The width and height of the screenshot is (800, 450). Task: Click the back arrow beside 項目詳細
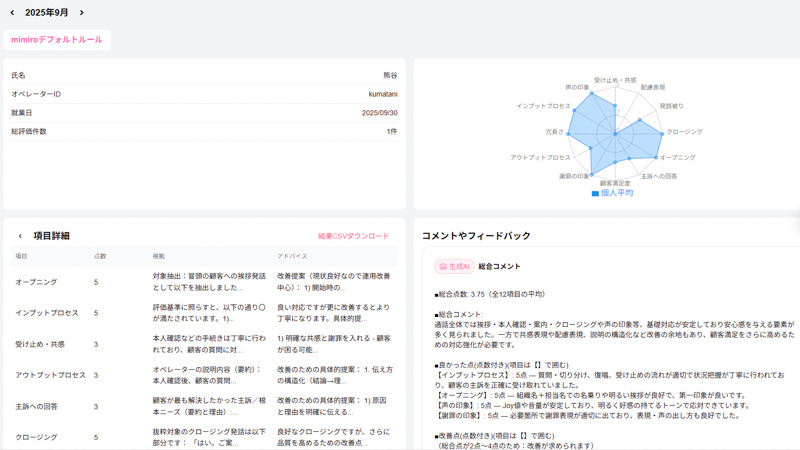[x=20, y=236]
